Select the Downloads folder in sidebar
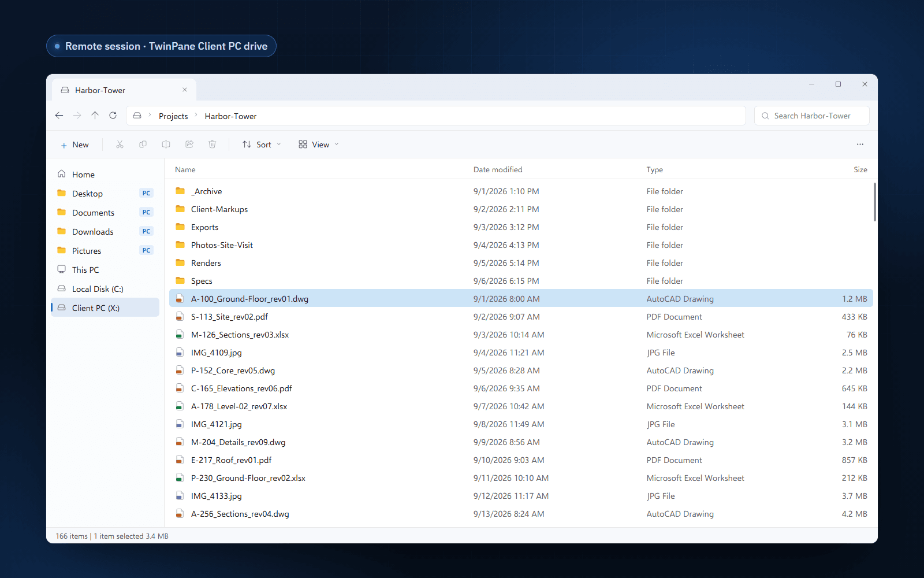 [105, 232]
